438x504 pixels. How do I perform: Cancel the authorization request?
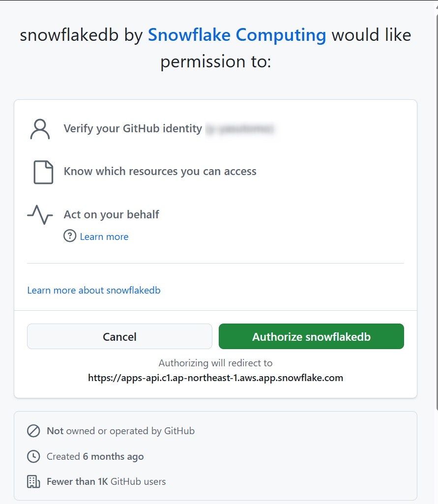coord(119,336)
